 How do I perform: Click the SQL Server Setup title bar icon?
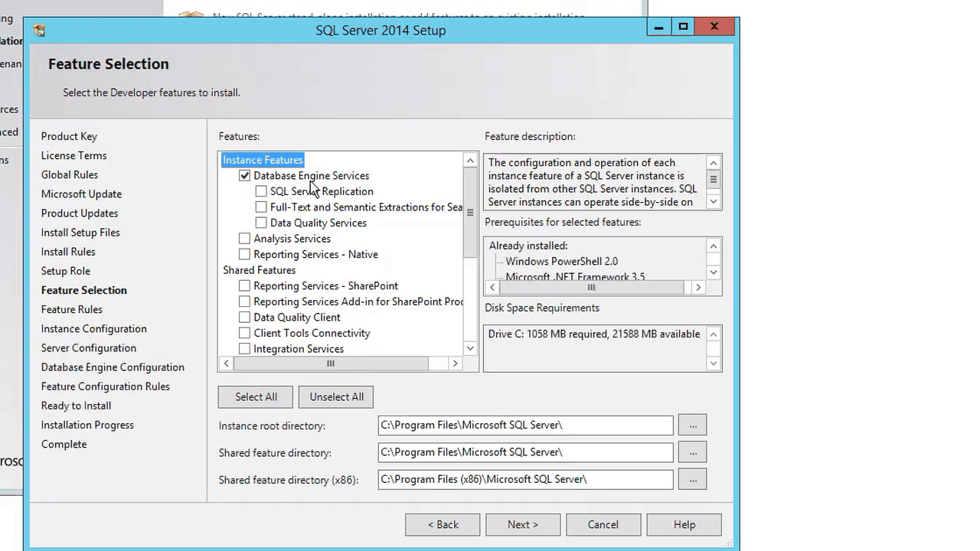[40, 31]
